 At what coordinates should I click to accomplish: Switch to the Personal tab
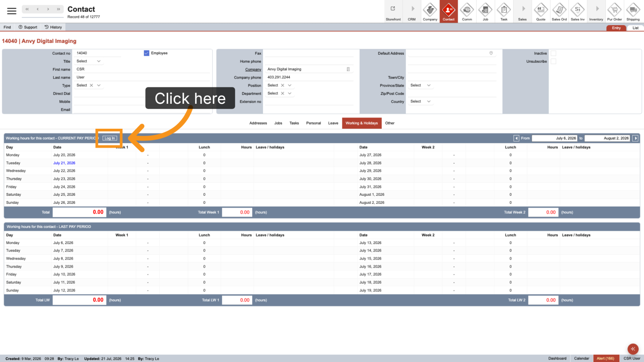point(314,123)
